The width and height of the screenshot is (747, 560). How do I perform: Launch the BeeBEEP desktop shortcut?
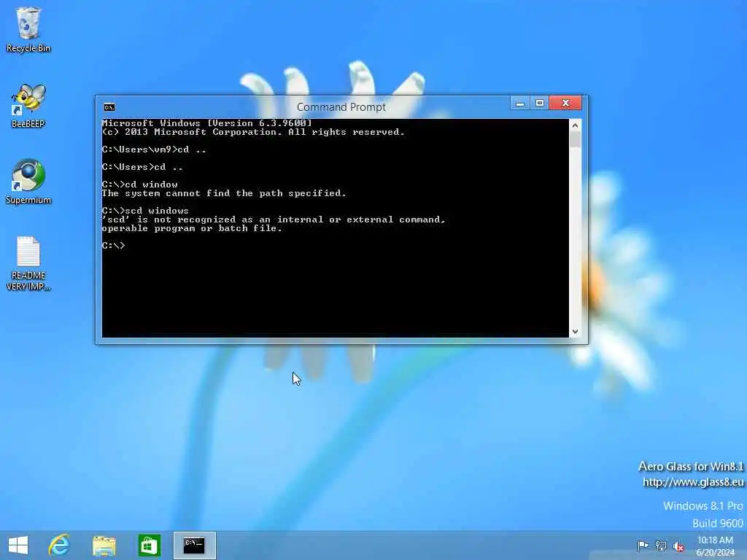click(28, 106)
